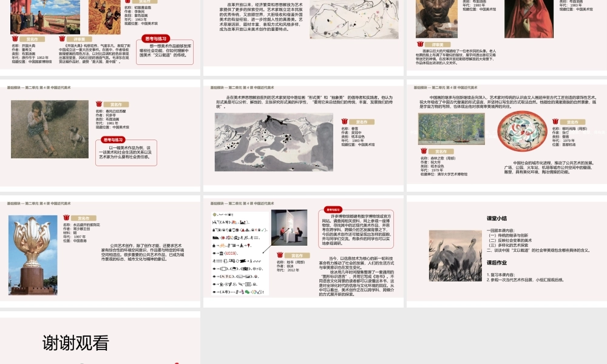Select the ink painting of herons
Screen dimensions: 607x364
pyautogui.click(x=456, y=255)
